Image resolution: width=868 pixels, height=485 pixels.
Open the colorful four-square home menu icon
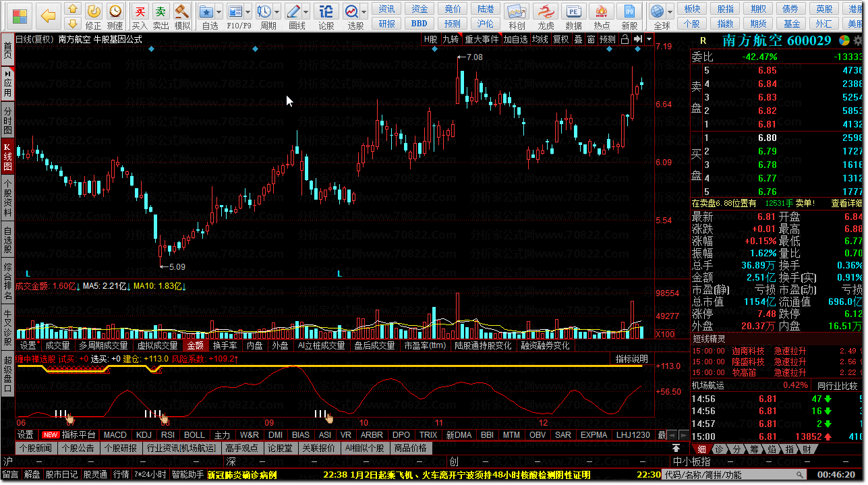[20, 16]
